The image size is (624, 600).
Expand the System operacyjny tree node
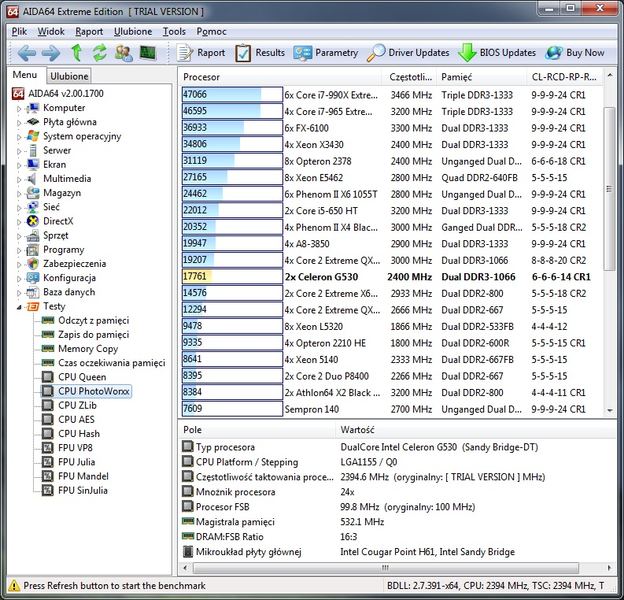19,137
